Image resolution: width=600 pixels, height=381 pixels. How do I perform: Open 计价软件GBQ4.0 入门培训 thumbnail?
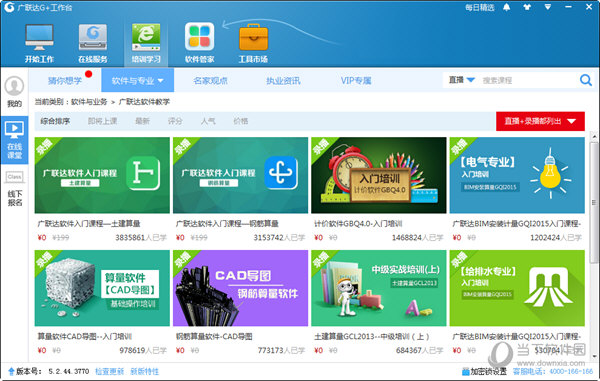pos(378,175)
